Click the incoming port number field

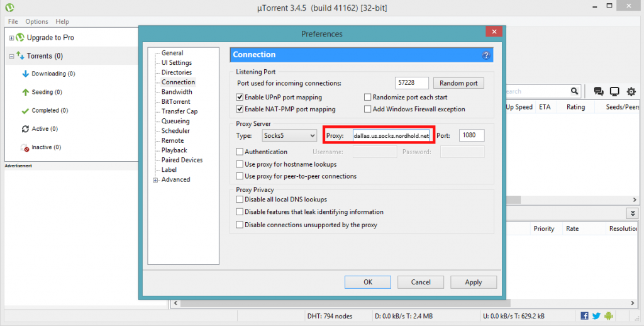tap(411, 82)
